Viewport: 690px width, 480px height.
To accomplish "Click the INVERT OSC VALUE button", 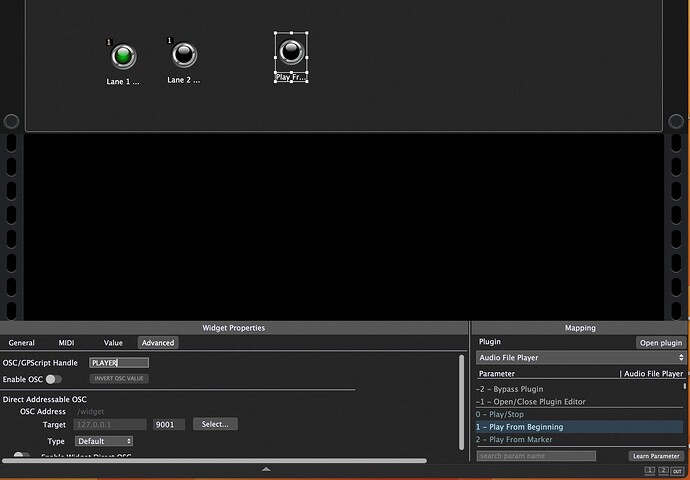I will [x=119, y=378].
